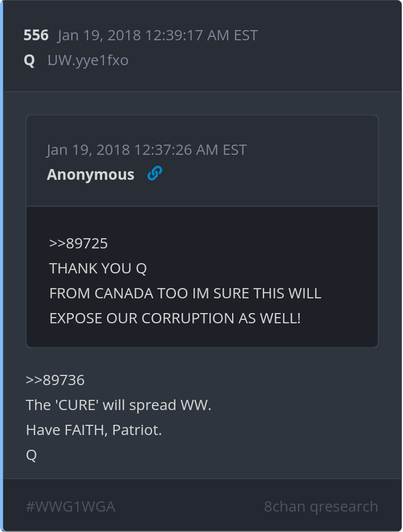The image size is (403, 532).
Task: Follow the >>89725 reply reference
Action: coord(78,243)
